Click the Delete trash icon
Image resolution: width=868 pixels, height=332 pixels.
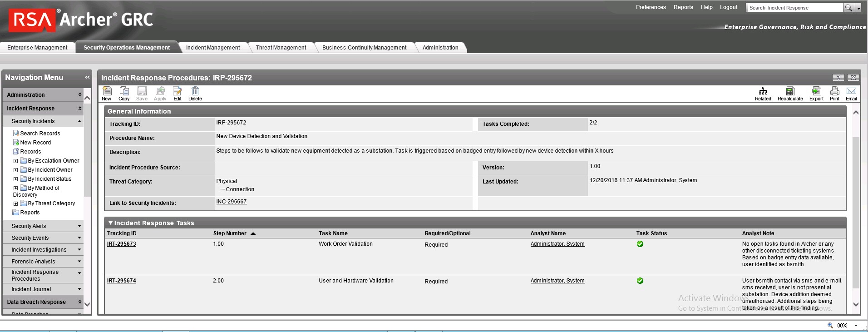point(195,94)
